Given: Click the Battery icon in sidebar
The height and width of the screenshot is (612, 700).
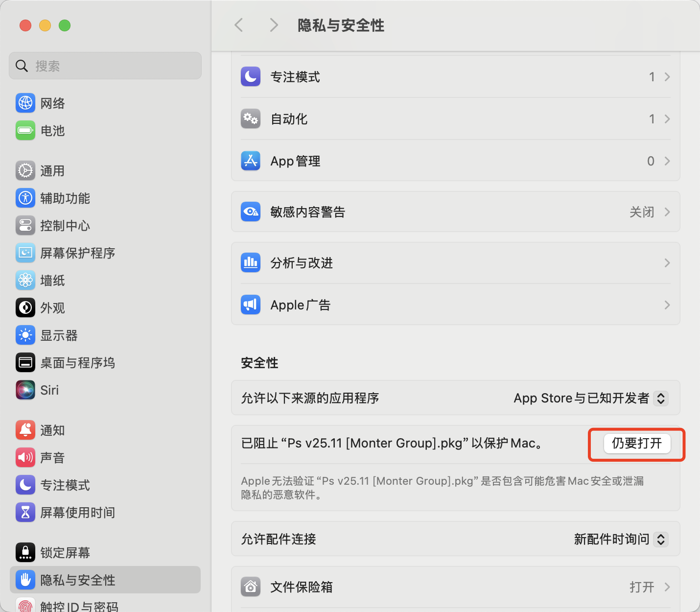Looking at the screenshot, I should (x=25, y=131).
